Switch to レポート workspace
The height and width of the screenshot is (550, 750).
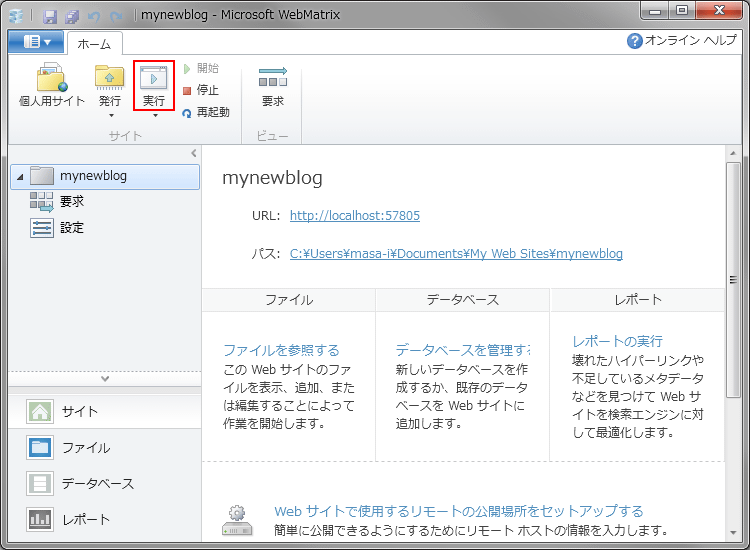pos(105,519)
